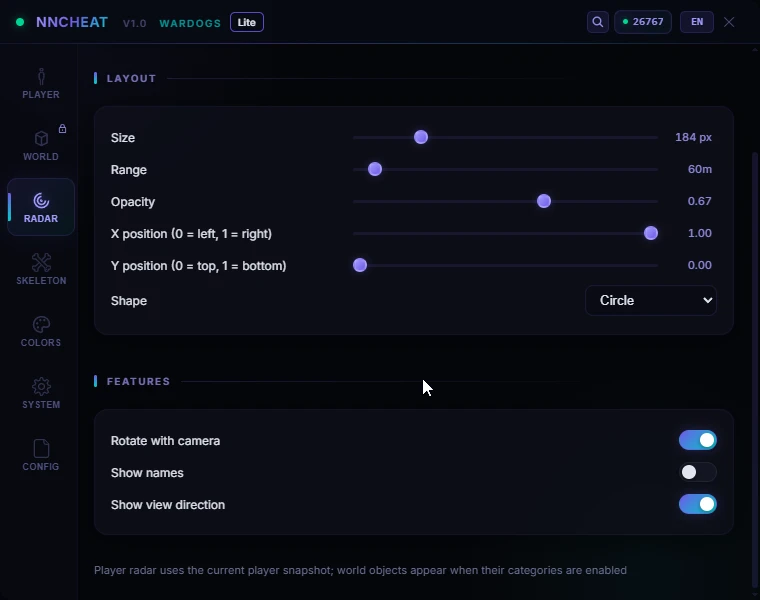
Task: Click the FEATURES section heading
Action: [x=138, y=381]
